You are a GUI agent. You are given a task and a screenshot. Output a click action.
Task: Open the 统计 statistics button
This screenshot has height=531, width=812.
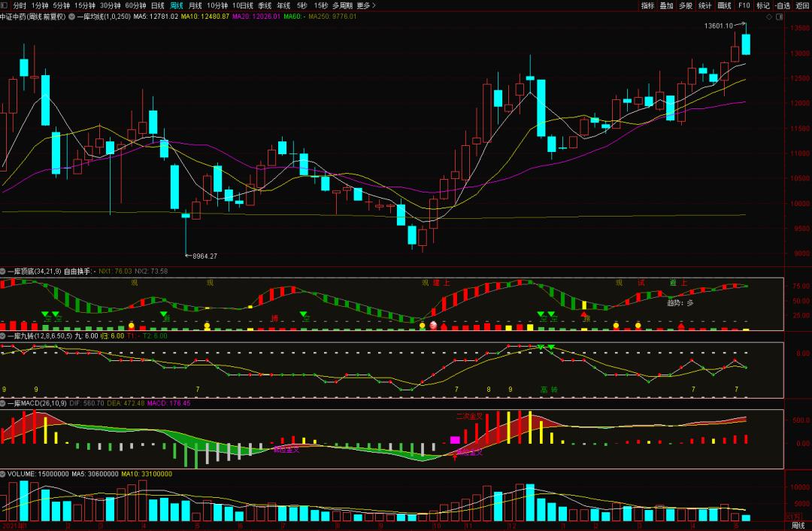[x=704, y=6]
